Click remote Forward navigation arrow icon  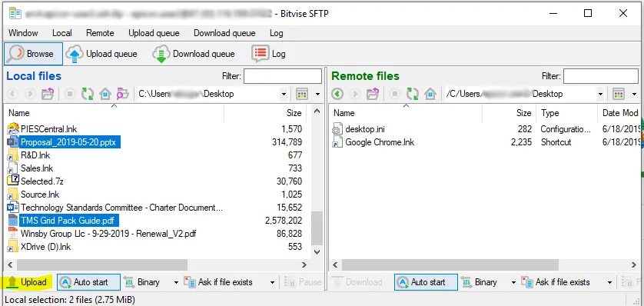point(354,94)
